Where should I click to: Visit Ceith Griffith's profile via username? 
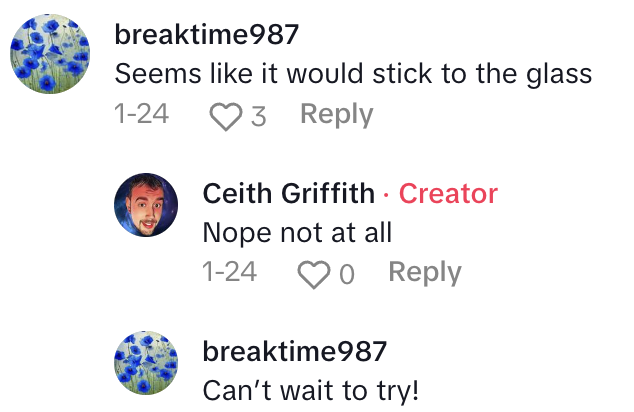(288, 193)
